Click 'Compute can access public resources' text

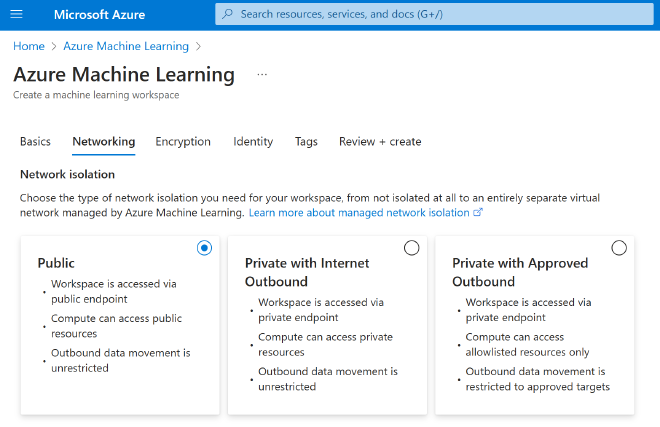click(117, 326)
